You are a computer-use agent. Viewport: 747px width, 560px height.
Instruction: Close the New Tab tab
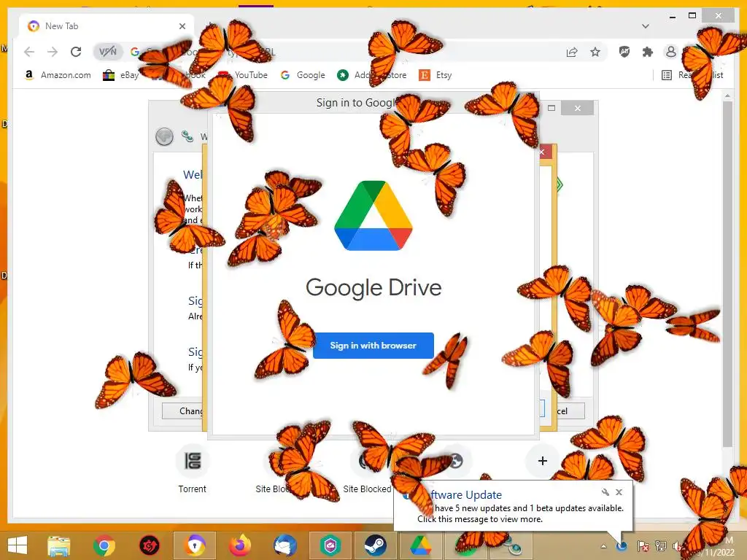click(x=182, y=26)
